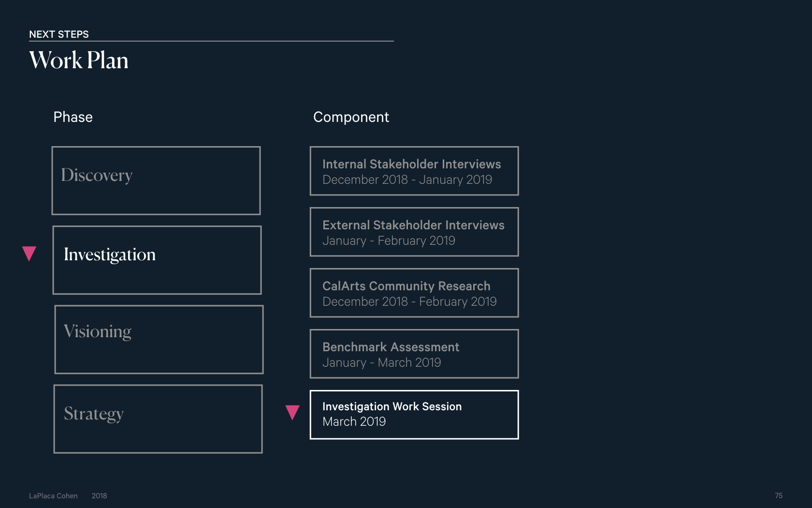Click the 2018 footer year
Image resolution: width=812 pixels, height=508 pixels.
tap(99, 496)
